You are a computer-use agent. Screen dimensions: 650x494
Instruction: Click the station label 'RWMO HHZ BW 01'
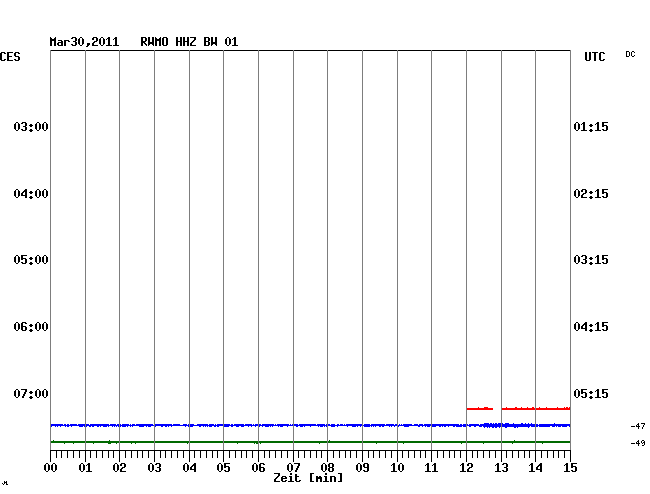coord(189,42)
